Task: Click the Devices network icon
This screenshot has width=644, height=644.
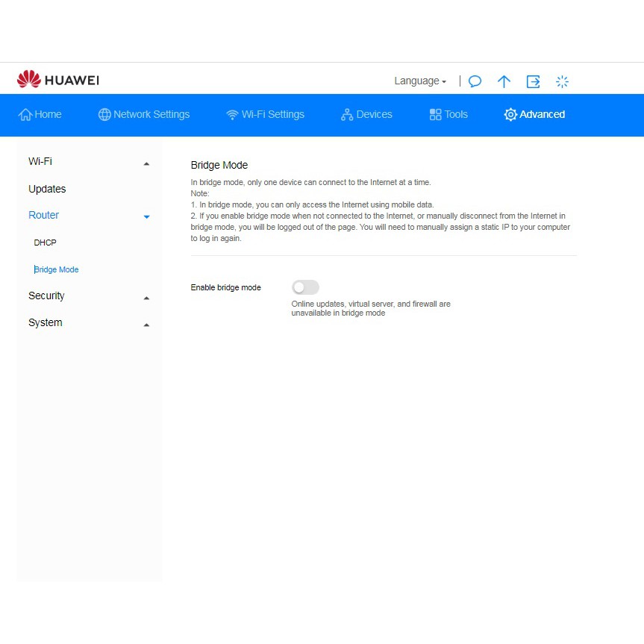Action: point(347,114)
